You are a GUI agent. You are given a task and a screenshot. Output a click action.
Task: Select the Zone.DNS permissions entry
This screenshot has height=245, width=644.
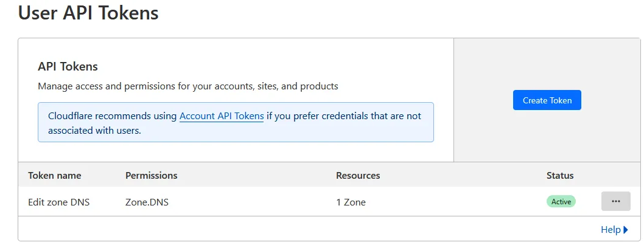[147, 202]
